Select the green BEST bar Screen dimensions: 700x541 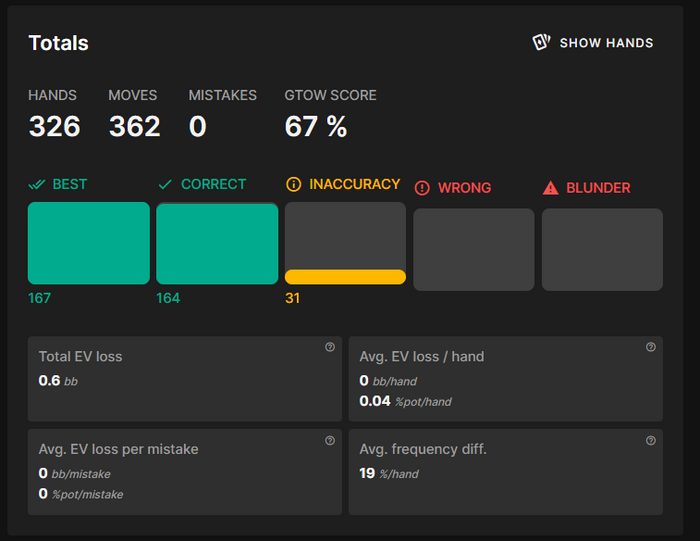point(89,243)
